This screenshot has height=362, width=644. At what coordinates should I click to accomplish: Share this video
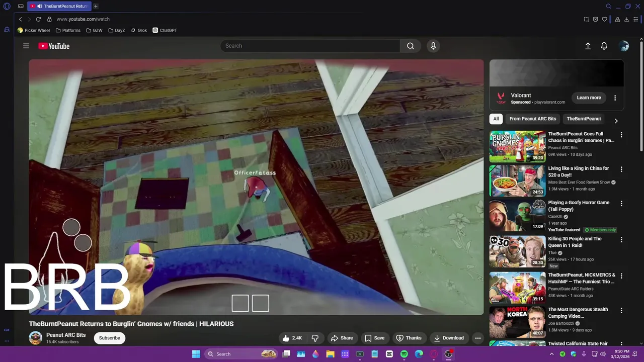click(x=342, y=338)
